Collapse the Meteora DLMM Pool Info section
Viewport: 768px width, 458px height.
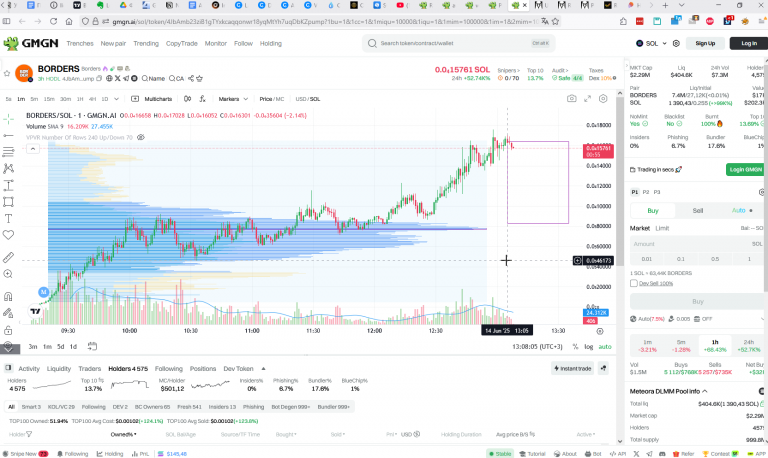coord(704,391)
